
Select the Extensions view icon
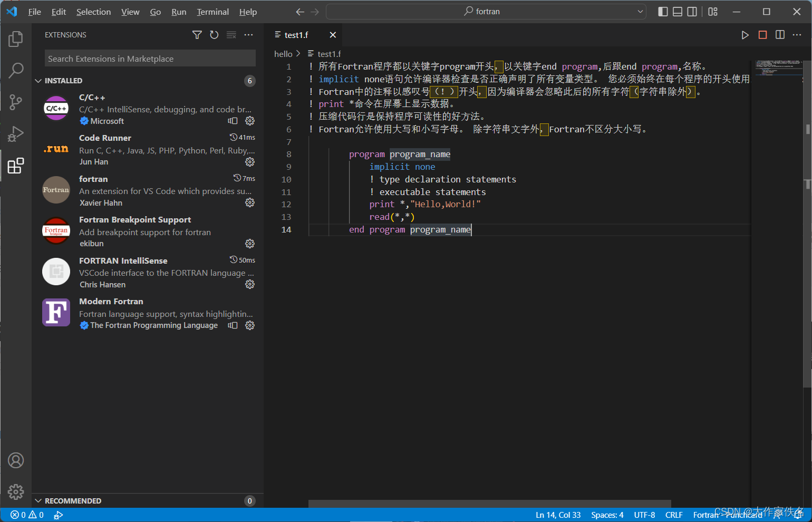coord(16,166)
